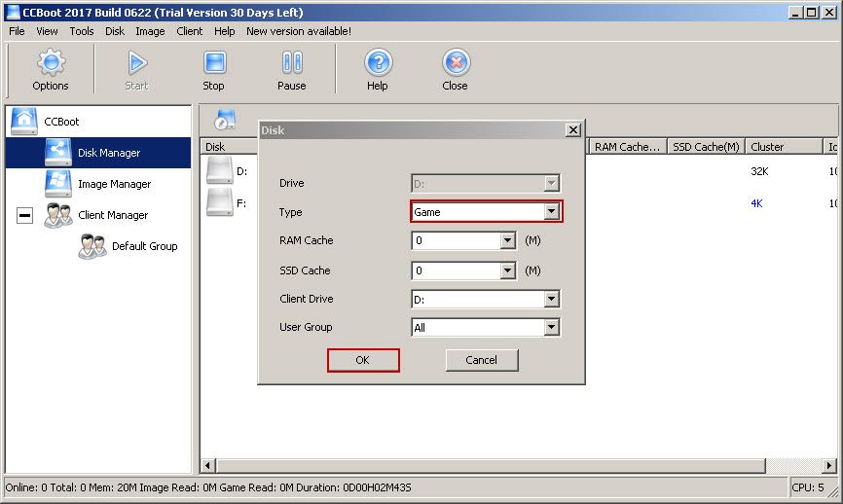Confirm the Disk dialog with OK
Image resolution: width=843 pixels, height=504 pixels.
click(363, 360)
